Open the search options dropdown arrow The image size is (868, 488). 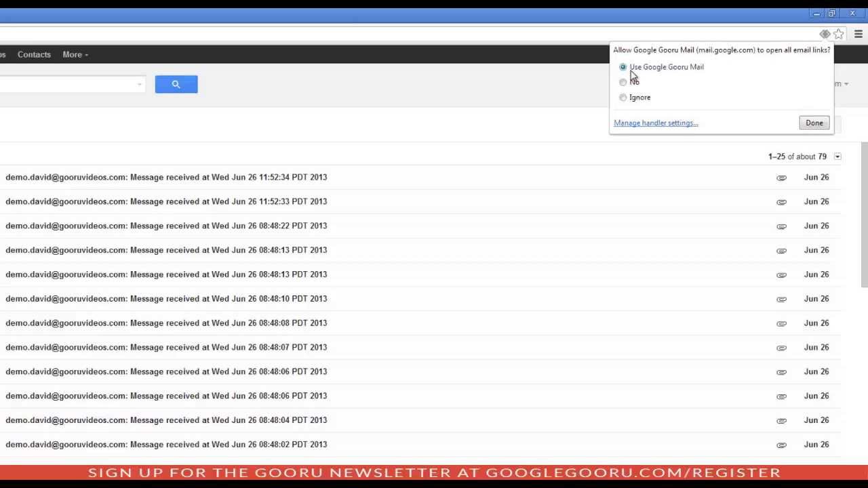pos(140,84)
